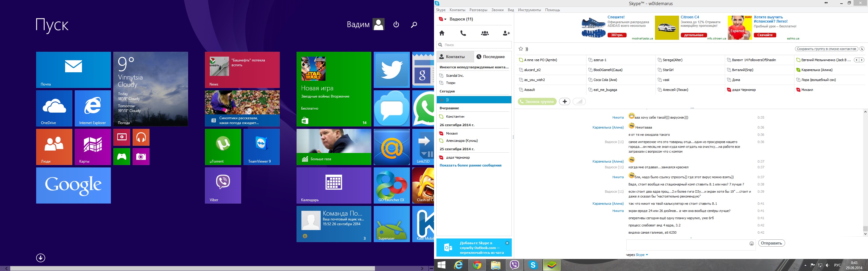Click the 'детальніше' button in Citroen ad
The width and height of the screenshot is (868, 271).
[693, 35]
